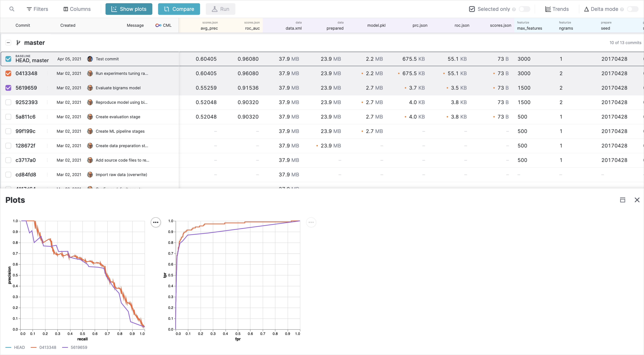This screenshot has height=355, width=644.
Task: Click the ngrams column header
Action: 566,26
